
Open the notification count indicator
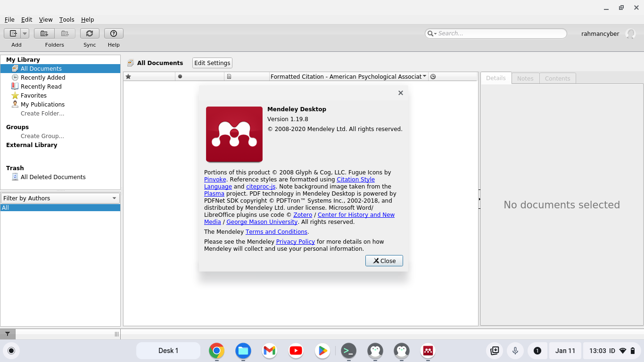coord(537,351)
